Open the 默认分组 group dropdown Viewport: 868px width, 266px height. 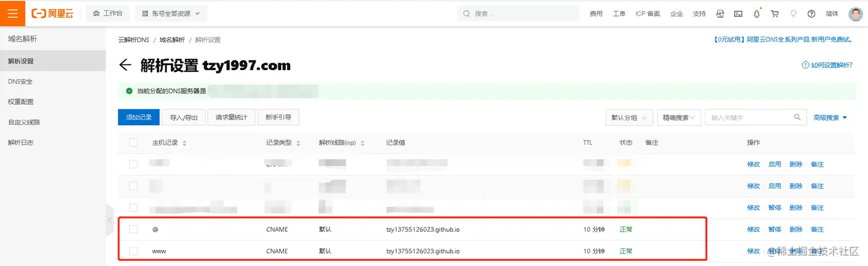[x=629, y=117]
